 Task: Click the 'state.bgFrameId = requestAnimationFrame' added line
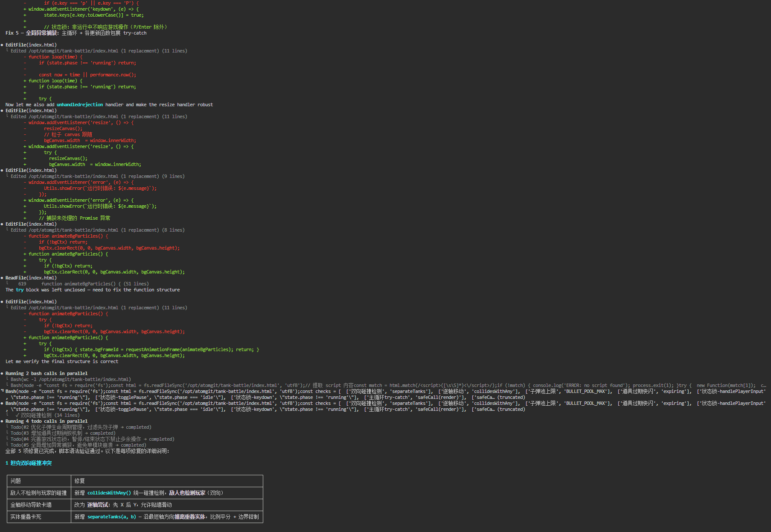151,349
